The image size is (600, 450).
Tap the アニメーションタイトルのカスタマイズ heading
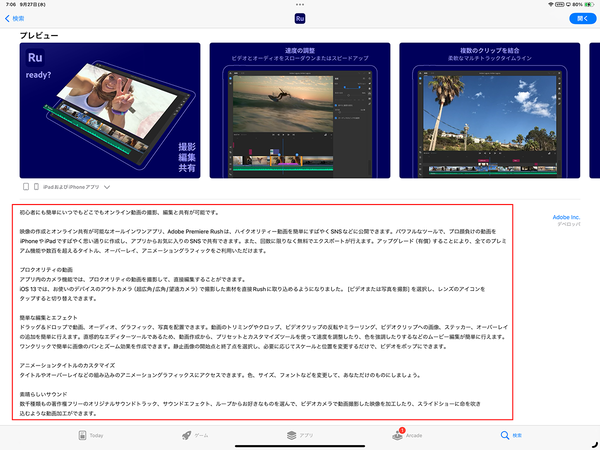coord(67,365)
